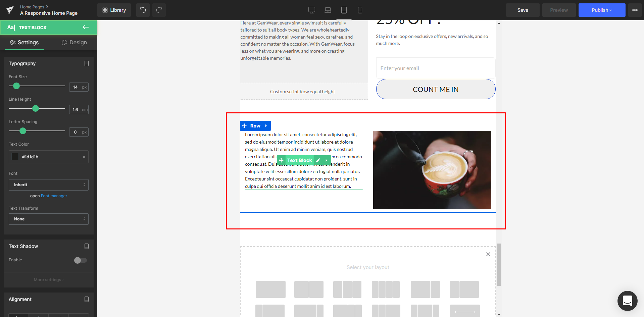644x317 pixels.
Task: Open the three-dots more options menu
Action: click(x=635, y=10)
